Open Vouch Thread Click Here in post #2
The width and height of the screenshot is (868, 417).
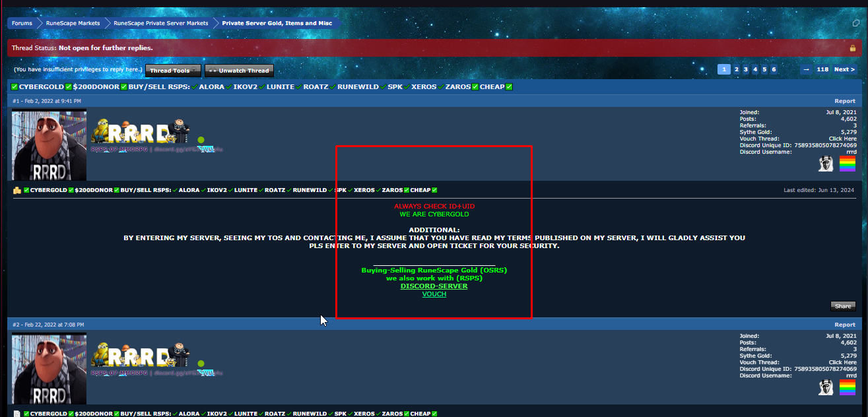[x=843, y=362]
